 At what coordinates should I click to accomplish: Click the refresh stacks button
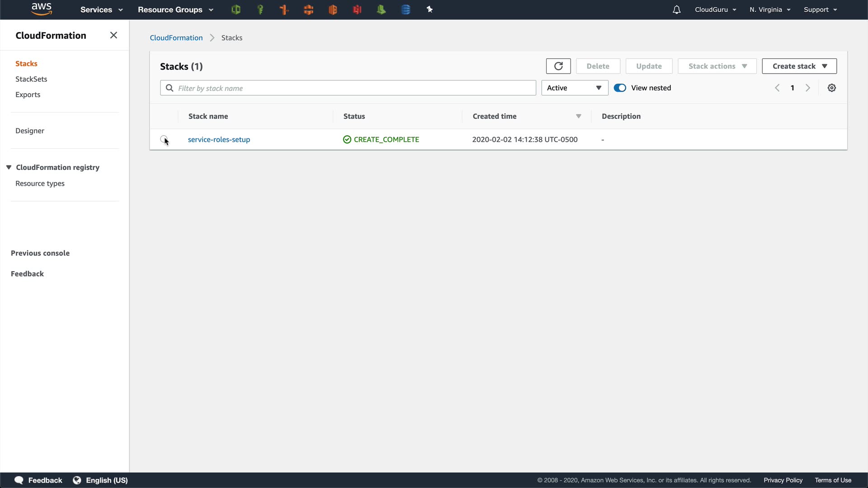[558, 66]
